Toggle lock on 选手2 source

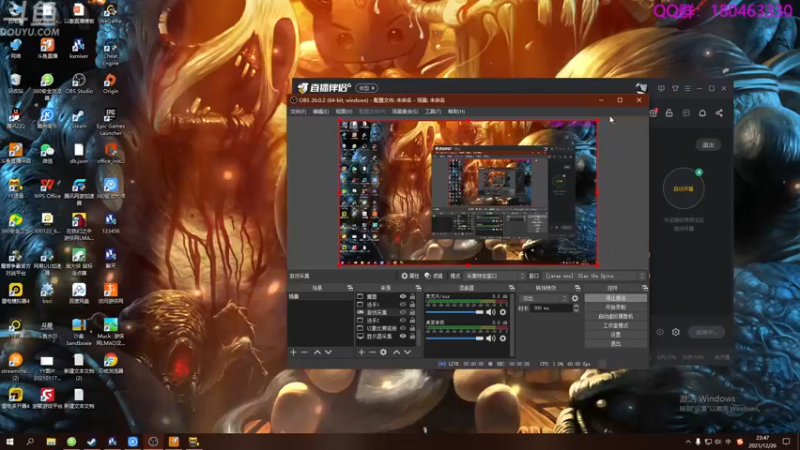[x=412, y=320]
